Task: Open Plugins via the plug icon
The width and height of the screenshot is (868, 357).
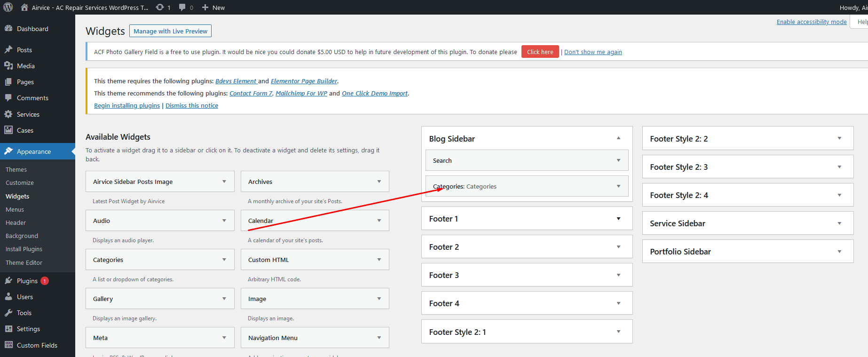Action: pos(8,281)
